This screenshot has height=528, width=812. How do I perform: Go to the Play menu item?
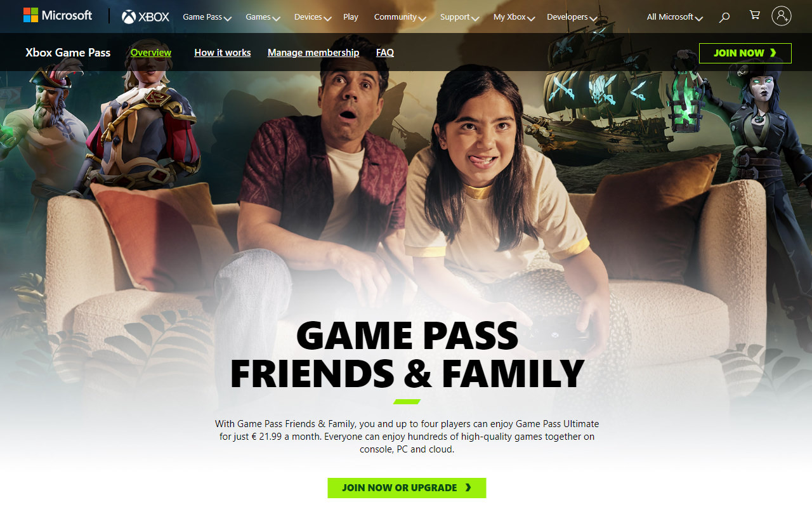click(351, 17)
